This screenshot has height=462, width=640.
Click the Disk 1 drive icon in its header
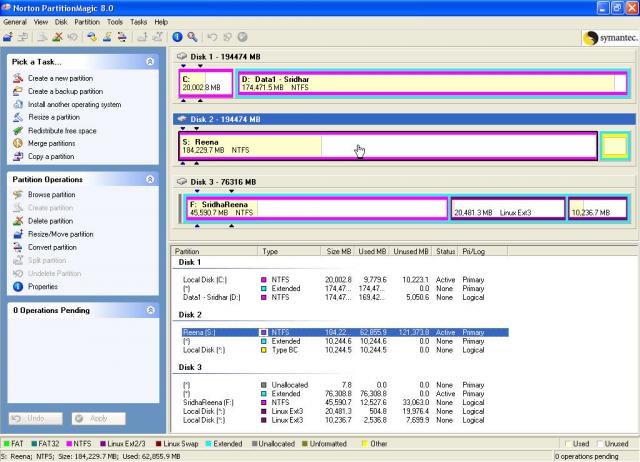point(182,56)
